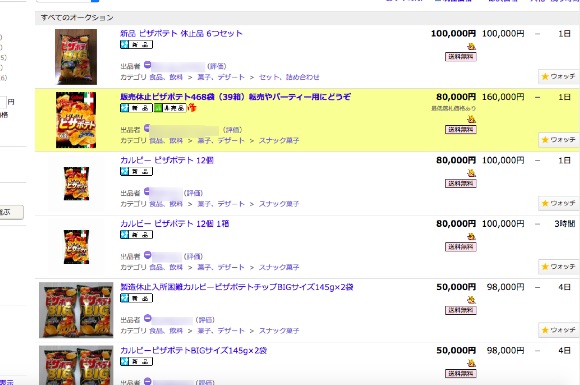Click thumbnail of 6つセット pizza potato listing
The width and height of the screenshot is (580, 385).
tap(76, 57)
